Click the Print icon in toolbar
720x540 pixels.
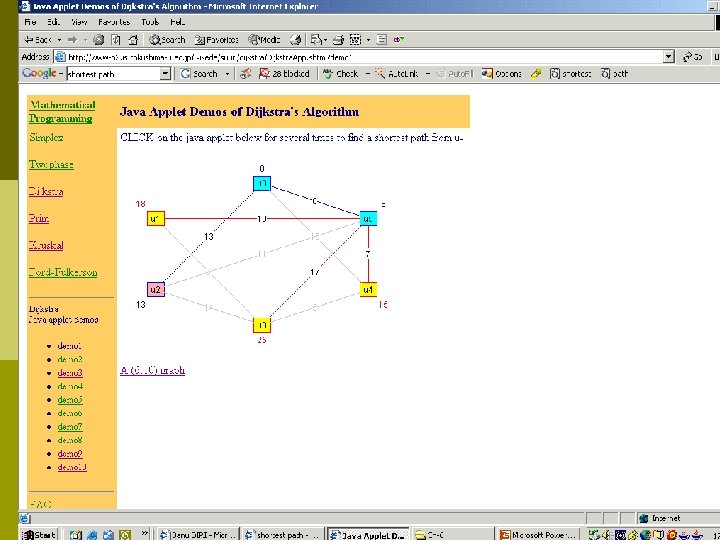pos(338,40)
